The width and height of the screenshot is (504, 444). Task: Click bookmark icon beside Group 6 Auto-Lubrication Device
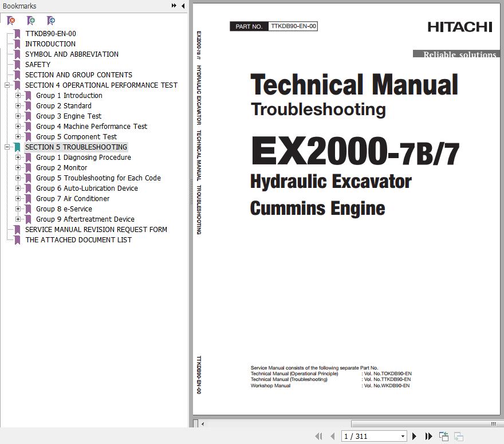(28, 188)
